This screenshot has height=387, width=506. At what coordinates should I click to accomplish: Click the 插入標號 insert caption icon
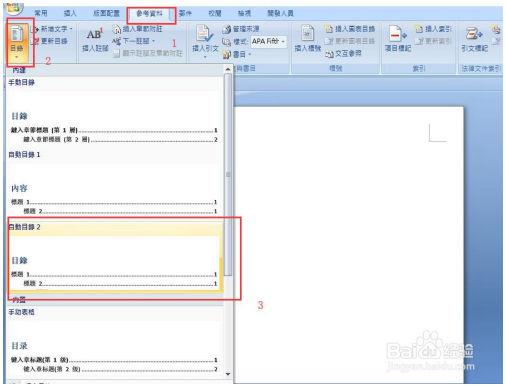[x=307, y=34]
